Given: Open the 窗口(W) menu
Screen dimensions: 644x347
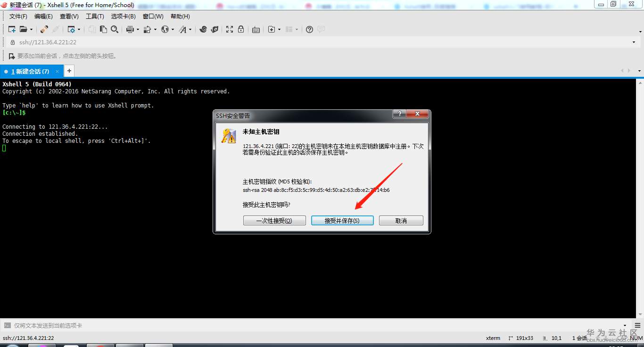Looking at the screenshot, I should tap(153, 17).
